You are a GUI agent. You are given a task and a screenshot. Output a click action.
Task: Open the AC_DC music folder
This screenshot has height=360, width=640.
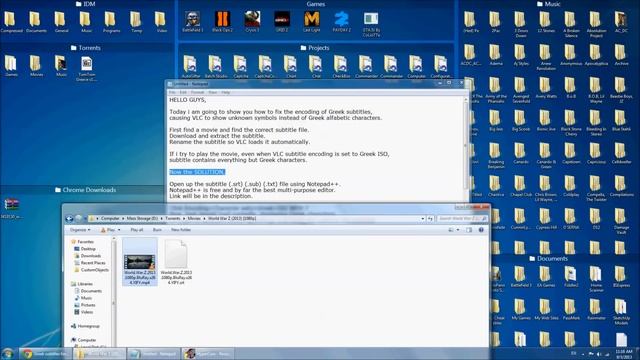coord(621,22)
